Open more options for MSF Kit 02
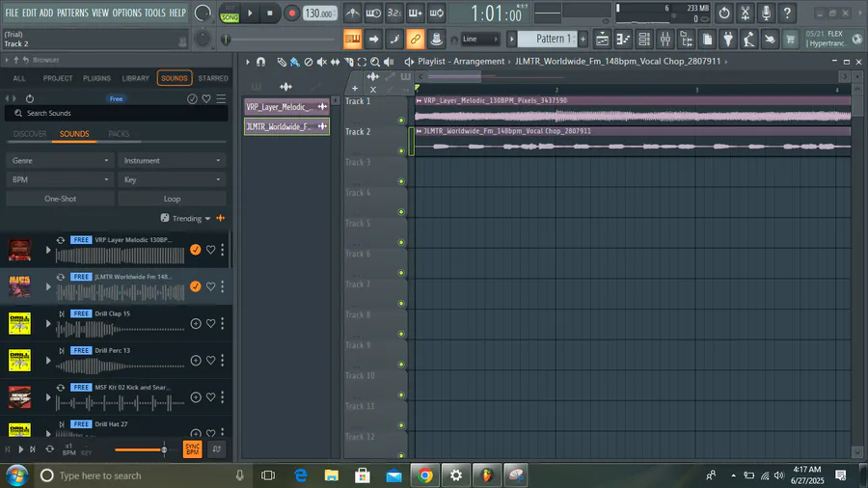This screenshot has height=488, width=868. pos(223,397)
